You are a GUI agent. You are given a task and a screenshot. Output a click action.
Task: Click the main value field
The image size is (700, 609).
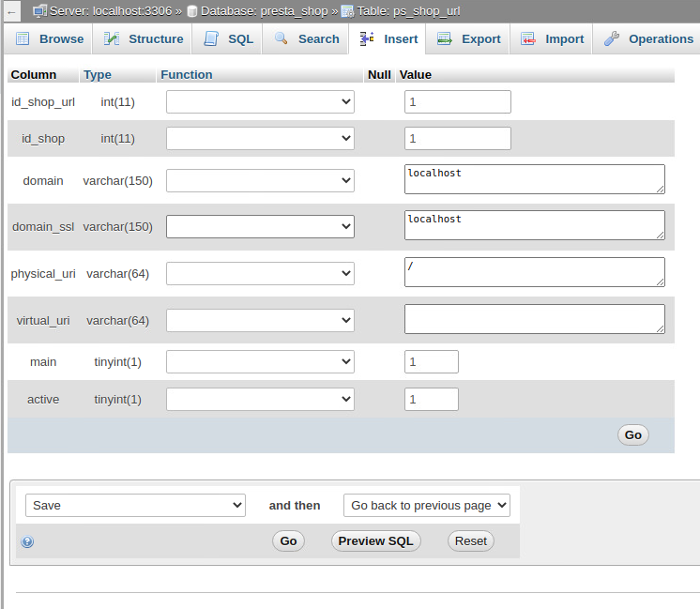point(432,361)
